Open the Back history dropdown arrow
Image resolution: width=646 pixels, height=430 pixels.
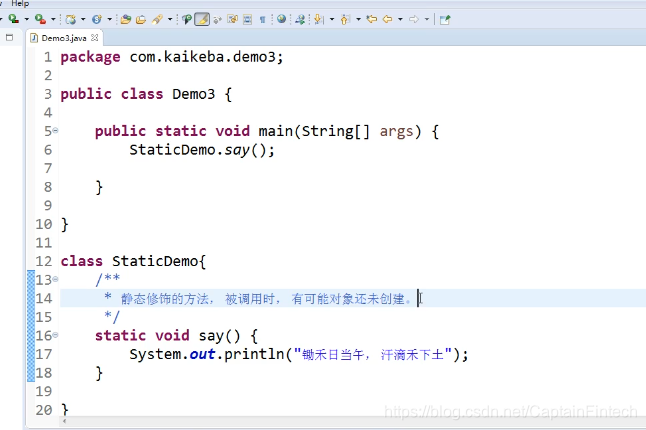(400, 19)
